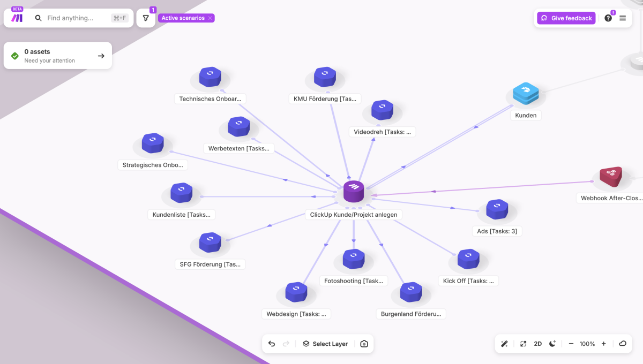The width and height of the screenshot is (643, 364).
Task: Select the Werbetexten node icon
Action: (238, 127)
